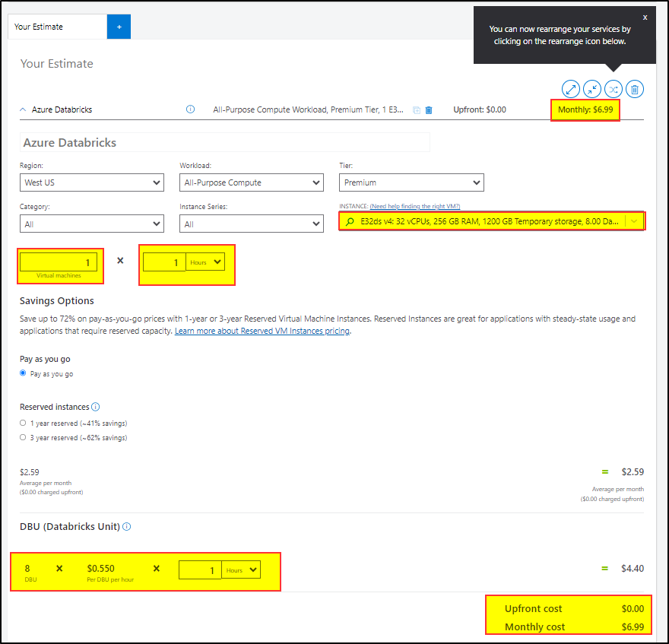Open the Category dropdown

click(x=92, y=224)
